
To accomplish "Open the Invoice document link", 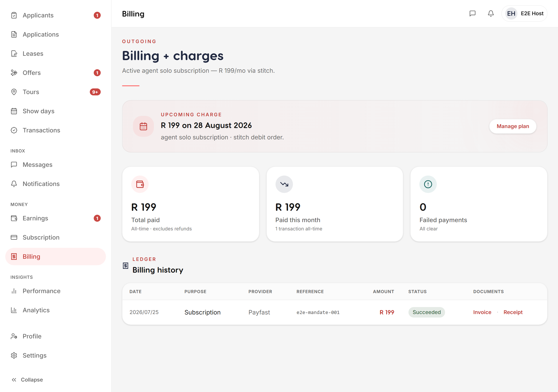I will [482, 312].
